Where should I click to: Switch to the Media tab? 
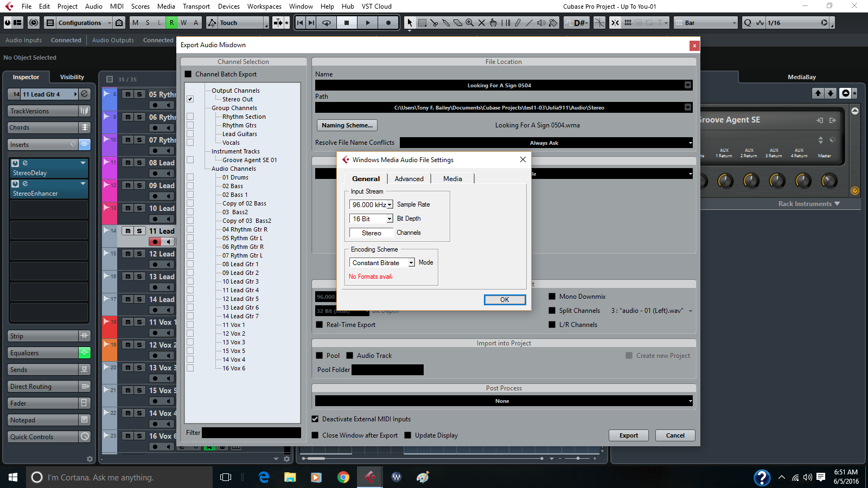pos(452,179)
